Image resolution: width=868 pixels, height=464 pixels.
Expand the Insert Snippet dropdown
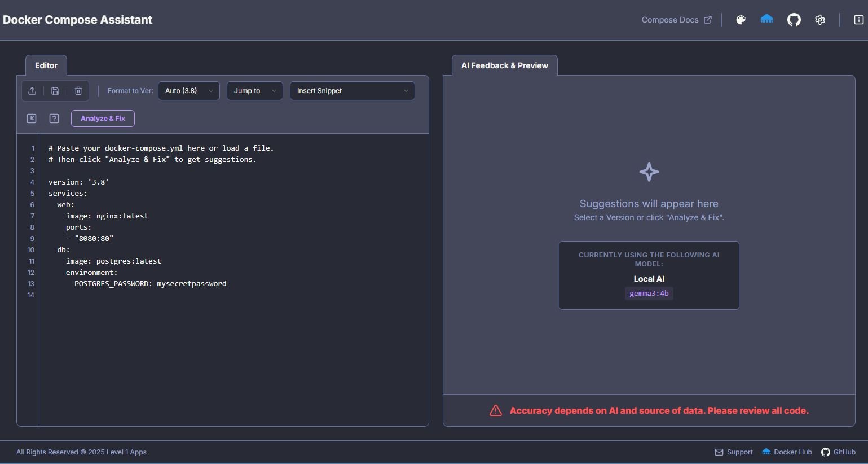[x=352, y=91]
